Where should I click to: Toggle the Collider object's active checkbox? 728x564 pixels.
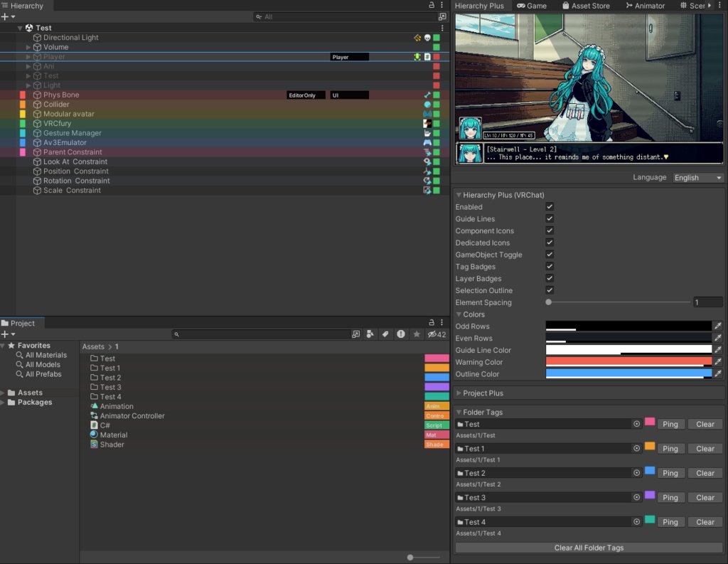(x=436, y=104)
